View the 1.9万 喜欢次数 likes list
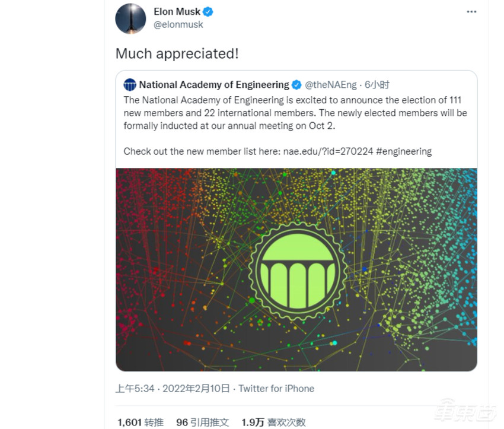This screenshot has height=429, width=504. 273,422
